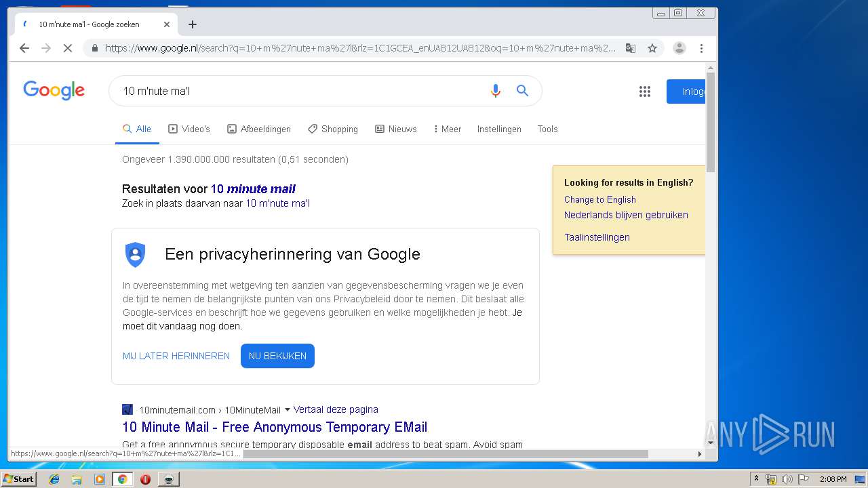Click Chrome icon in taskbar
The width and height of the screenshot is (868, 488).
point(122,479)
